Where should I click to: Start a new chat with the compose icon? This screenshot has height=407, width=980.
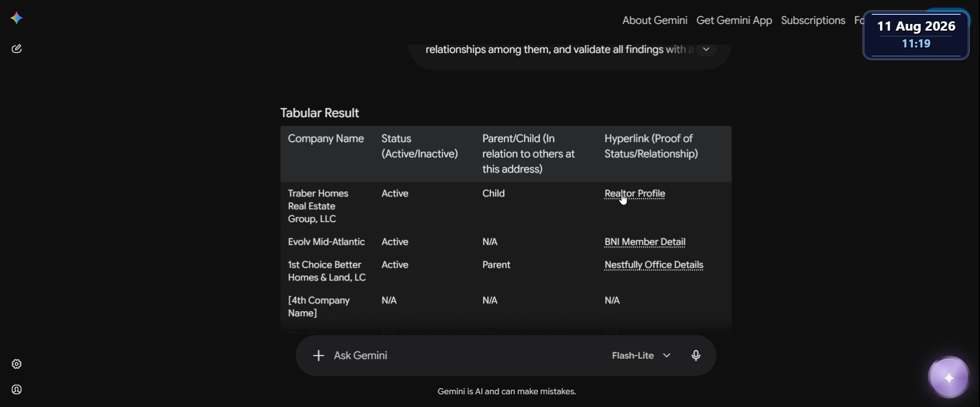tap(17, 49)
